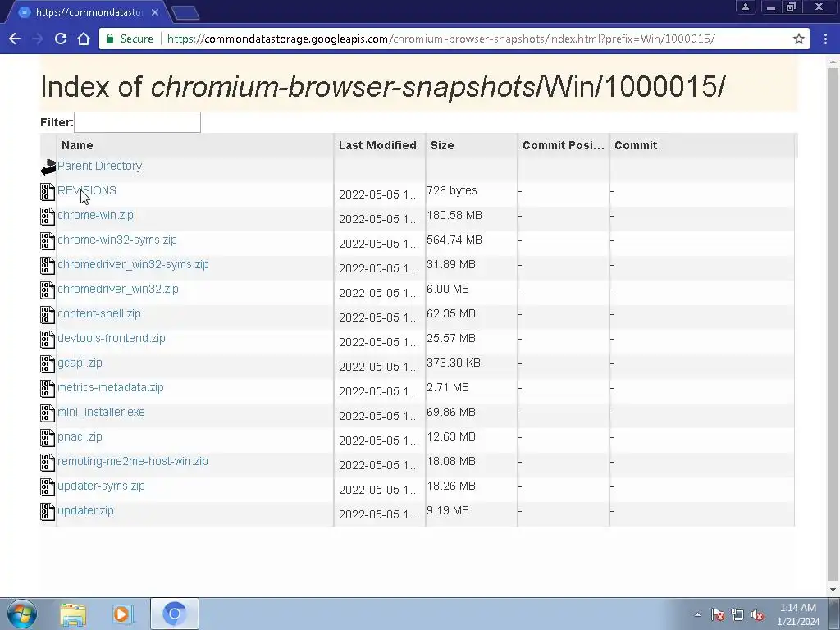Close the commondatastorage tab
The width and height of the screenshot is (840, 630).
point(155,11)
